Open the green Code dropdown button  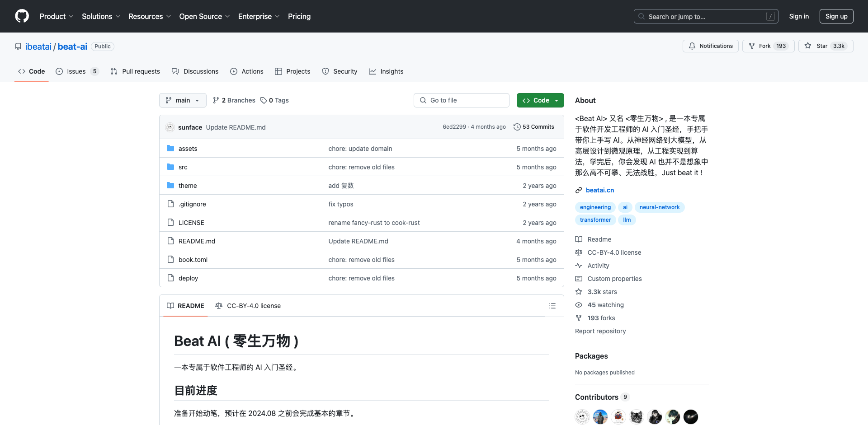pyautogui.click(x=540, y=100)
